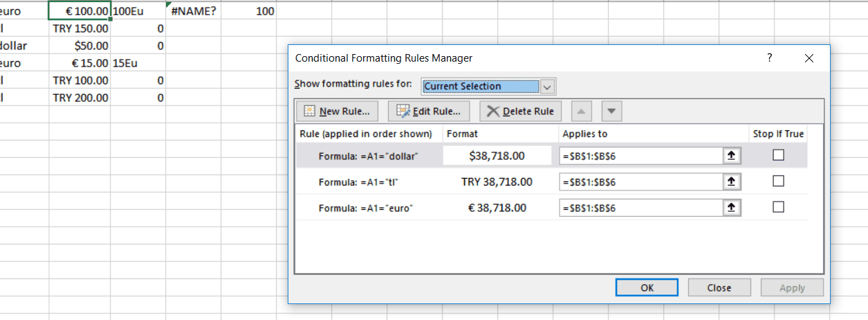Click the Close button in the rules manager

click(x=719, y=288)
